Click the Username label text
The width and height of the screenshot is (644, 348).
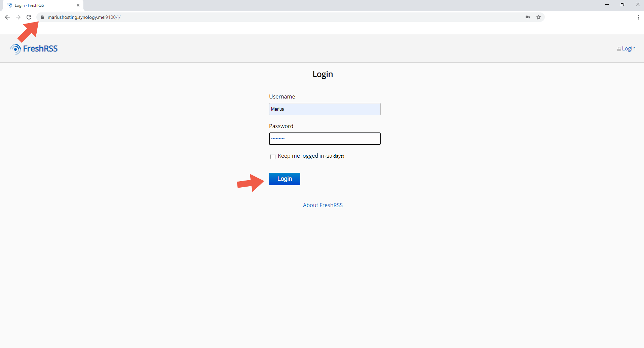(282, 96)
